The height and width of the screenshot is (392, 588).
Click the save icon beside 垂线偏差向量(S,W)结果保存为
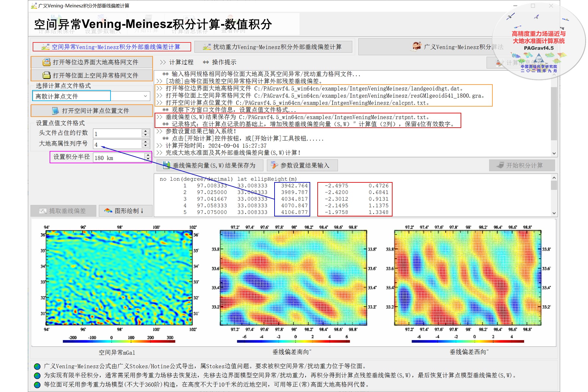[167, 165]
